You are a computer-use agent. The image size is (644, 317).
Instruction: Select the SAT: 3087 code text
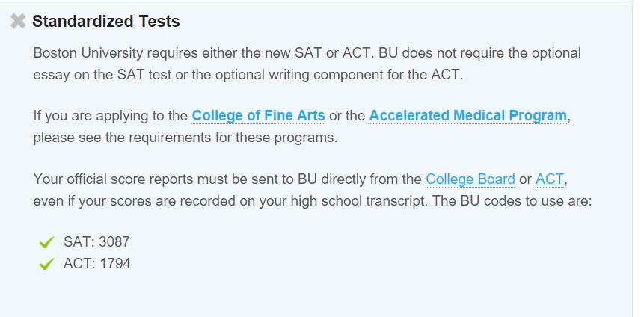[96, 241]
